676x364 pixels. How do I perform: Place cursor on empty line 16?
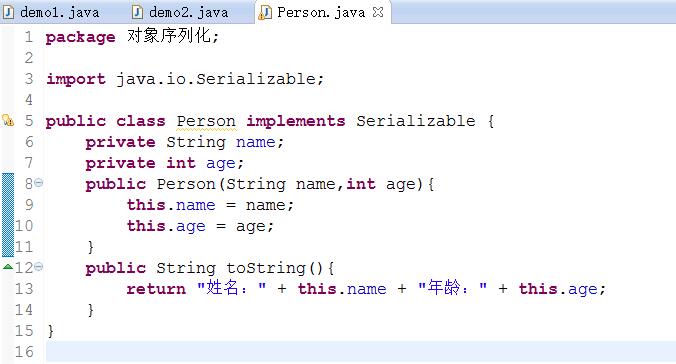click(360, 352)
